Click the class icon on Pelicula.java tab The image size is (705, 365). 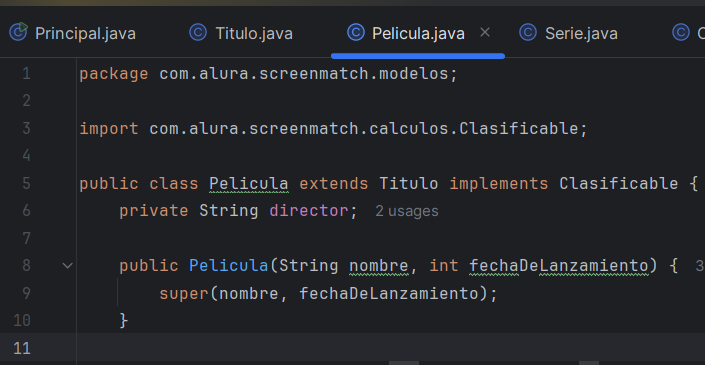pos(356,32)
